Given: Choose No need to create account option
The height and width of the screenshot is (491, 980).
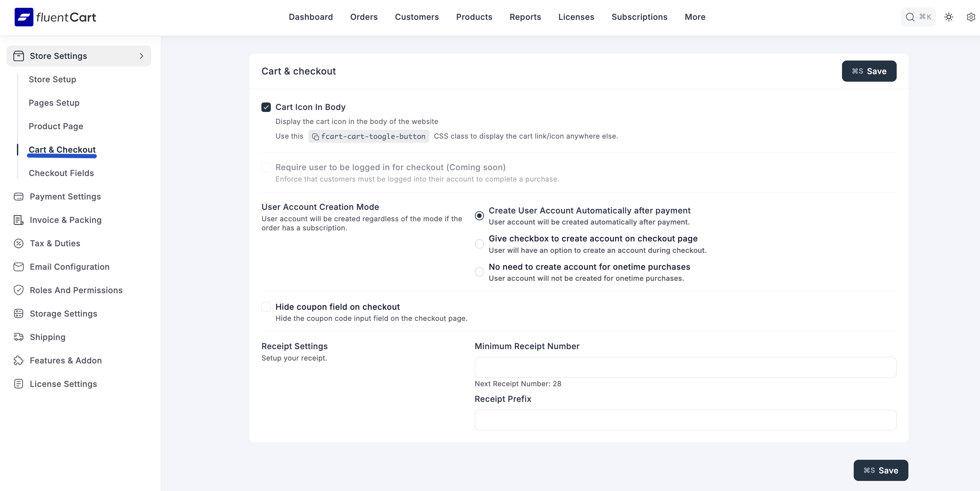Looking at the screenshot, I should (x=479, y=272).
